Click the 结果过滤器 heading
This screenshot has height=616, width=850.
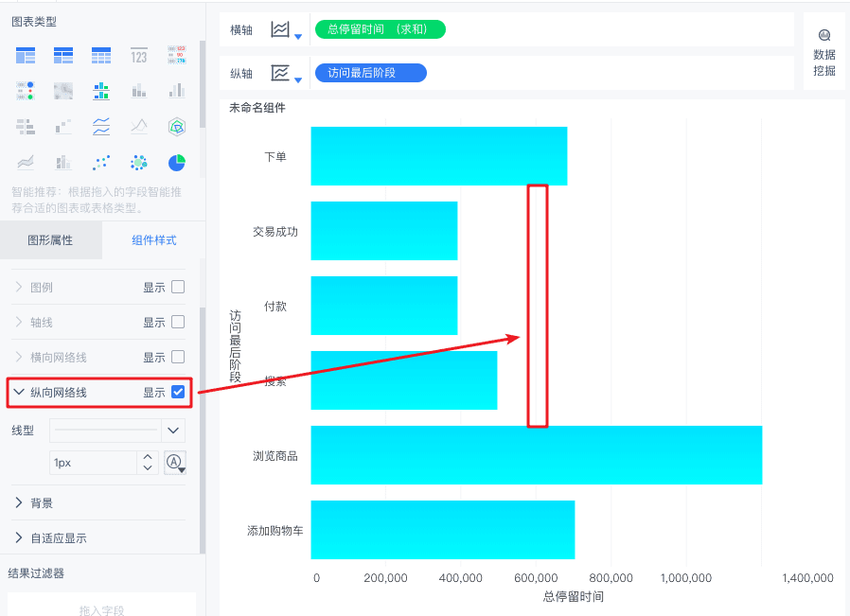36,573
